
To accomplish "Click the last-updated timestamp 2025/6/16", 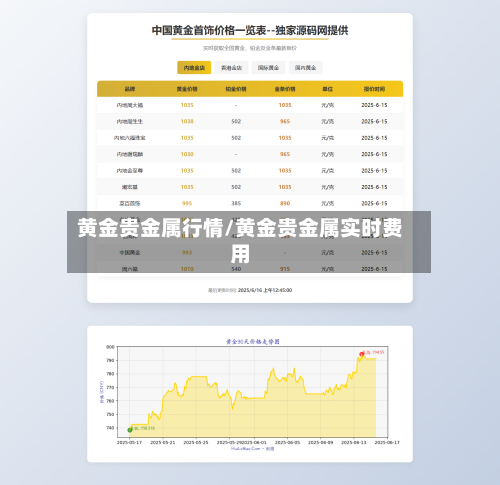I will [x=265, y=290].
